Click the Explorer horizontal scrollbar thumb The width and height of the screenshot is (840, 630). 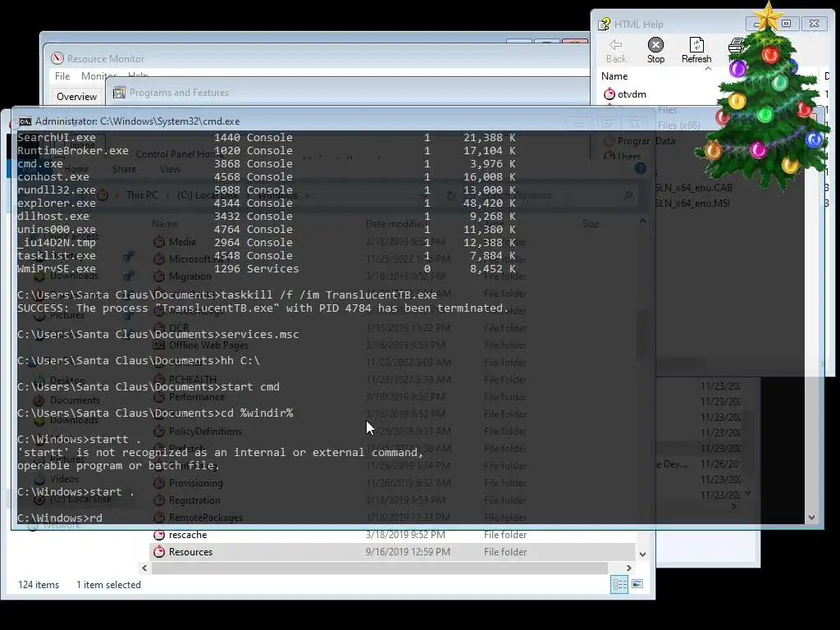pyautogui.click(x=379, y=568)
